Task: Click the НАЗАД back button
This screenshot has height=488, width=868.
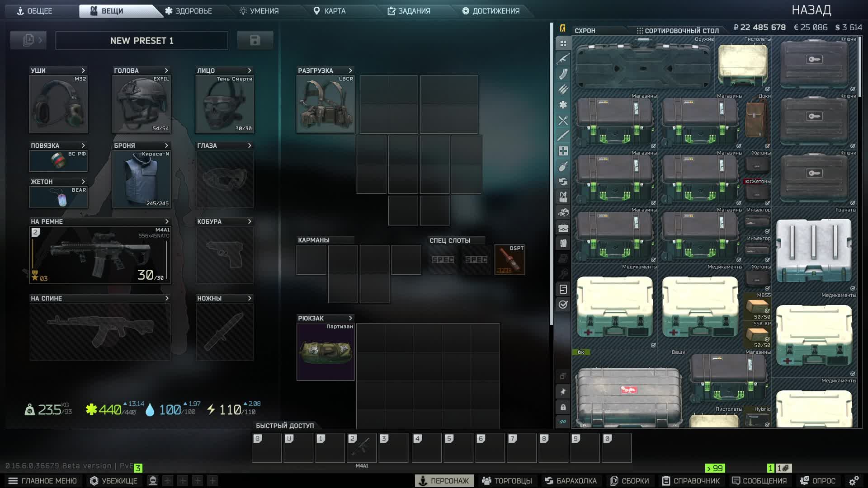Action: (811, 10)
